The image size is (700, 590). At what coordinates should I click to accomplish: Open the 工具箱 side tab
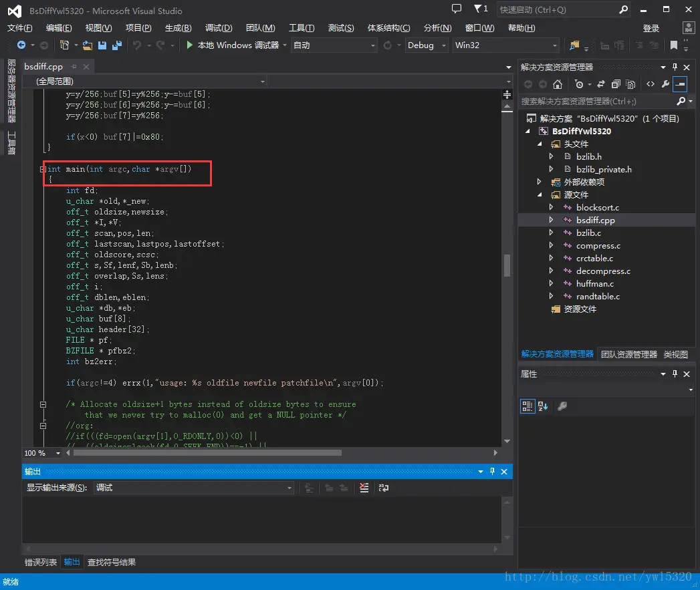[11, 143]
